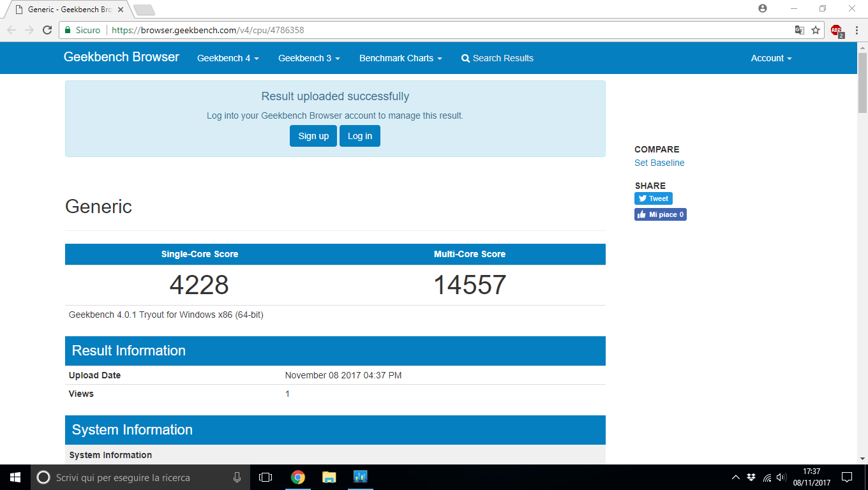This screenshot has width=868, height=490.
Task: Open Task View in taskbar
Action: coord(266,477)
